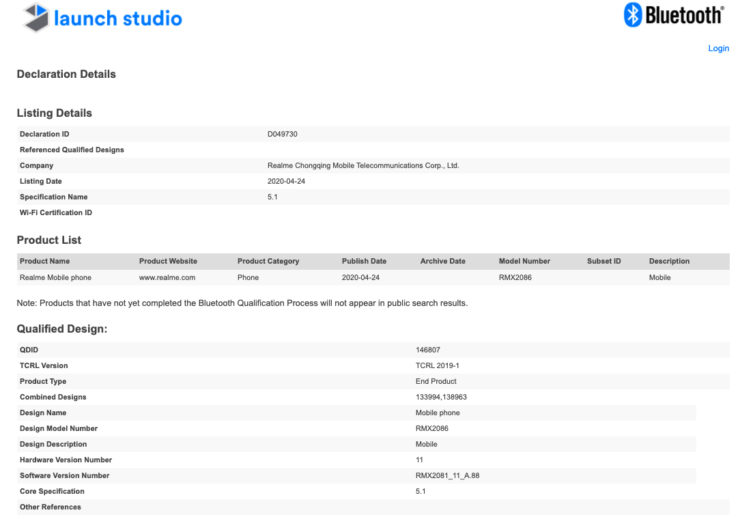Open the Login link
740x517 pixels.
pos(718,48)
